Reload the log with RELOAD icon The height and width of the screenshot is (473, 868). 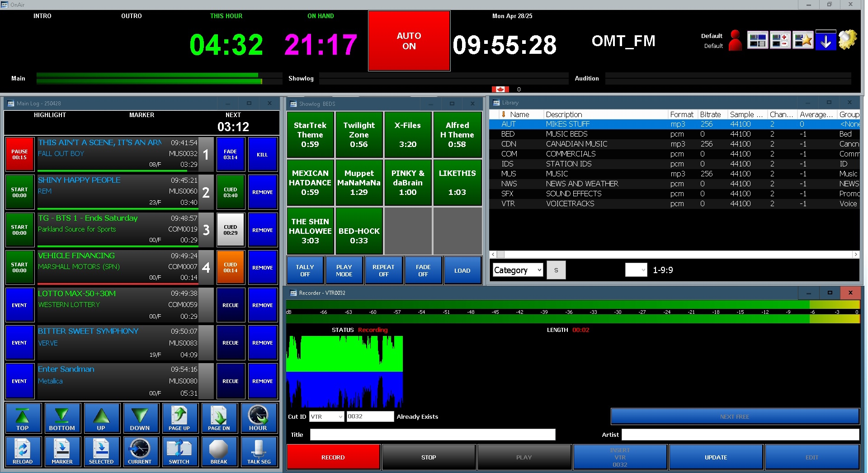[x=23, y=452]
